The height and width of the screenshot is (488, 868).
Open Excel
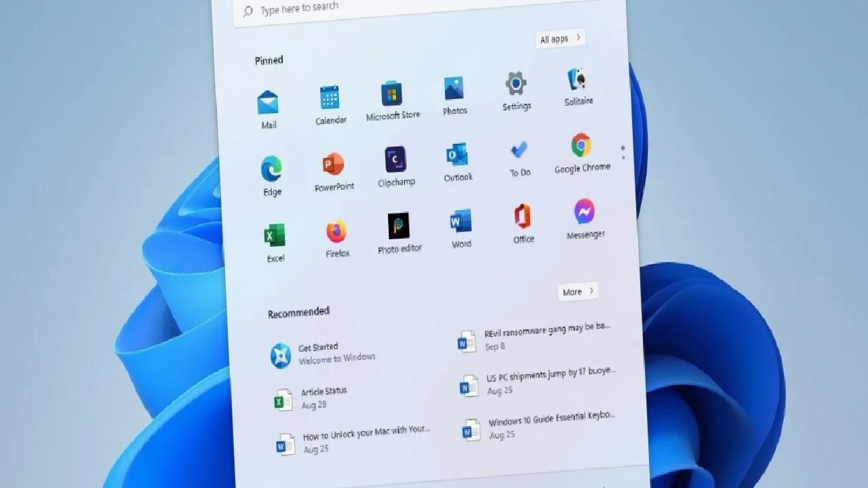275,243
